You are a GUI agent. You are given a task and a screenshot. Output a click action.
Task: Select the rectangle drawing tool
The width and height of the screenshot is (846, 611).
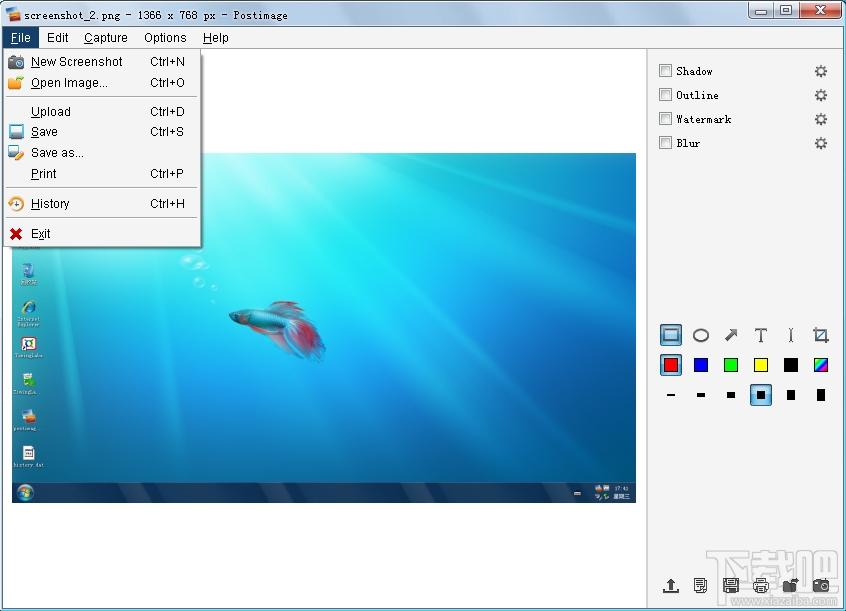click(671, 335)
